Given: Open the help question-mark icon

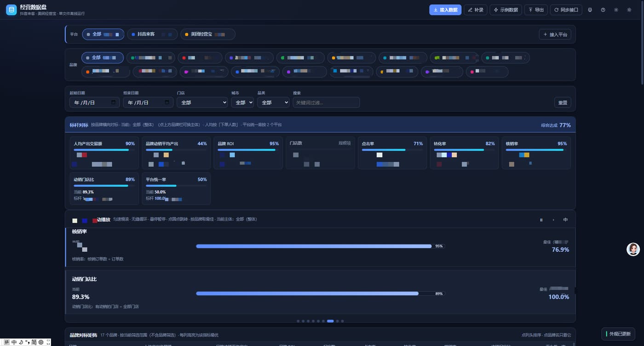Looking at the screenshot, I should (x=603, y=10).
